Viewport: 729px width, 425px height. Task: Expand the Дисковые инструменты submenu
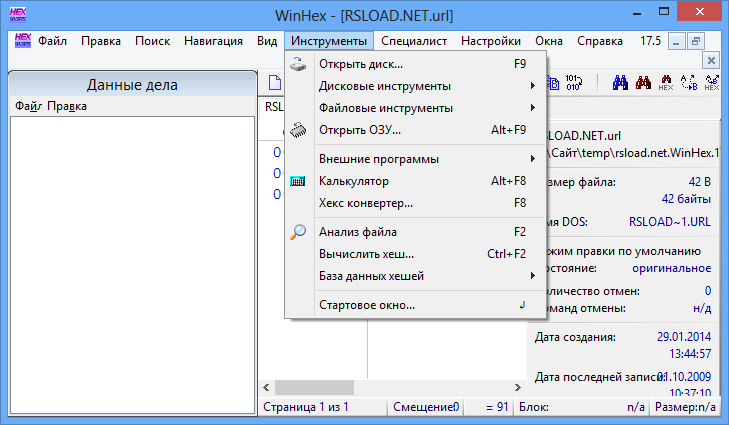click(x=415, y=86)
